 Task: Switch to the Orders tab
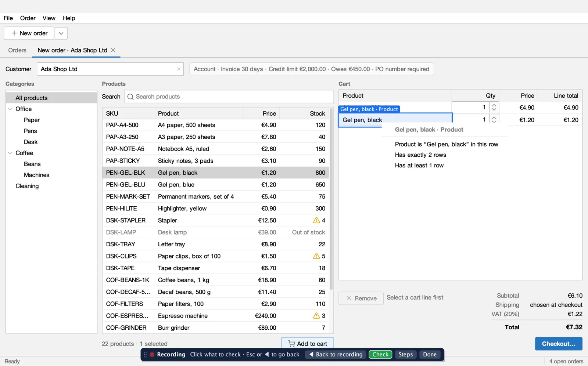point(17,50)
